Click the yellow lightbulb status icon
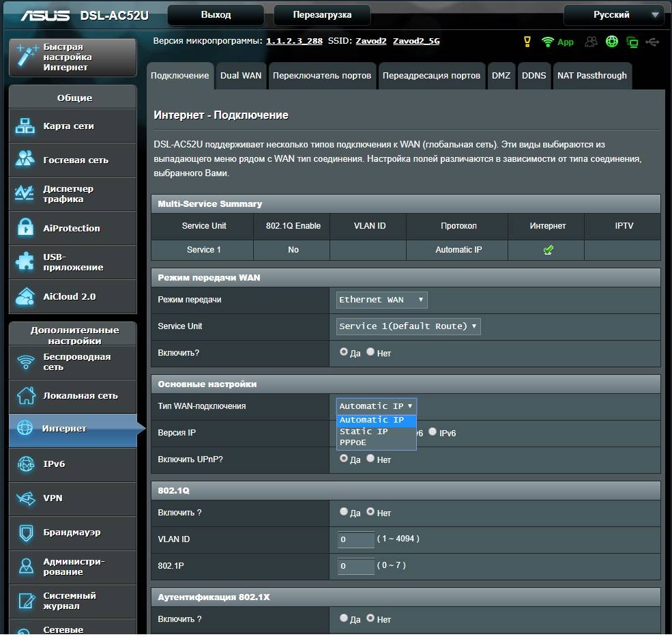 pos(527,42)
